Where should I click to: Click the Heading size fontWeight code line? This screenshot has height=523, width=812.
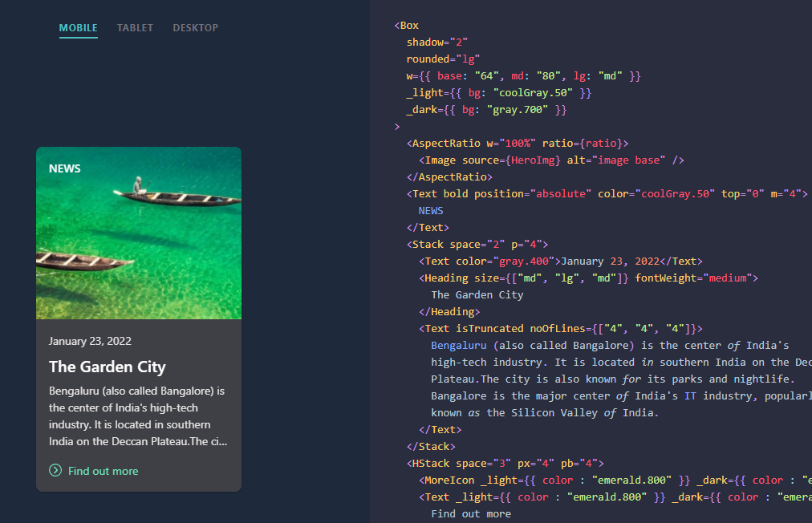click(x=588, y=278)
